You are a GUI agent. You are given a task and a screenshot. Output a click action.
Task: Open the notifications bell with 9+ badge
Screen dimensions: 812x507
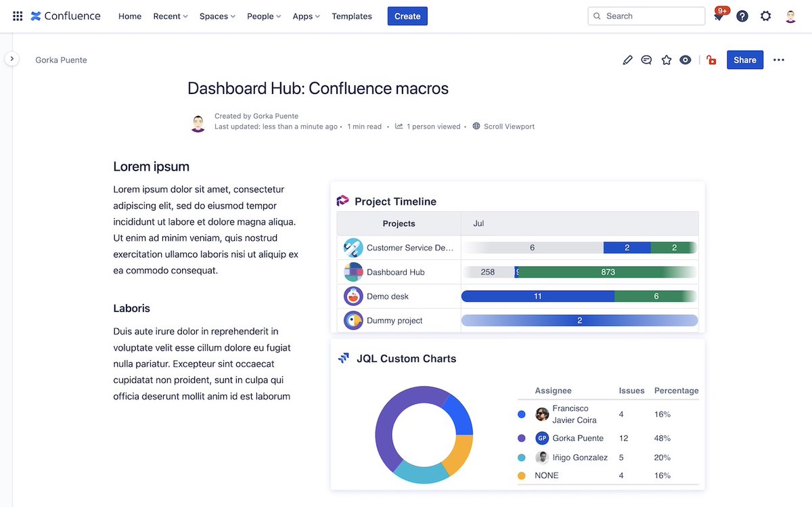(719, 16)
